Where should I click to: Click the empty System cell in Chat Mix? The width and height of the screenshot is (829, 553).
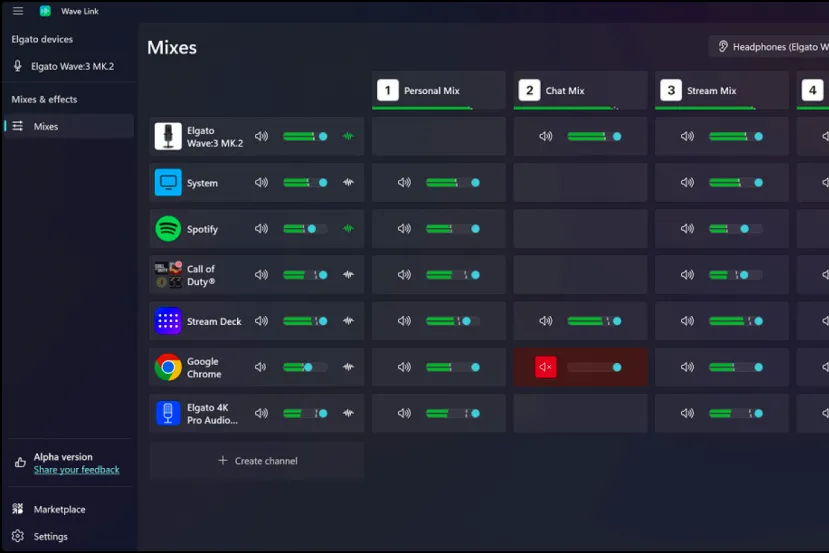click(x=580, y=182)
